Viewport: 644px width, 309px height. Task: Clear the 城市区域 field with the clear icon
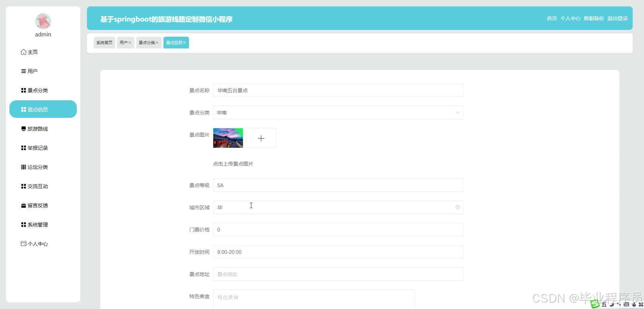pyautogui.click(x=457, y=207)
